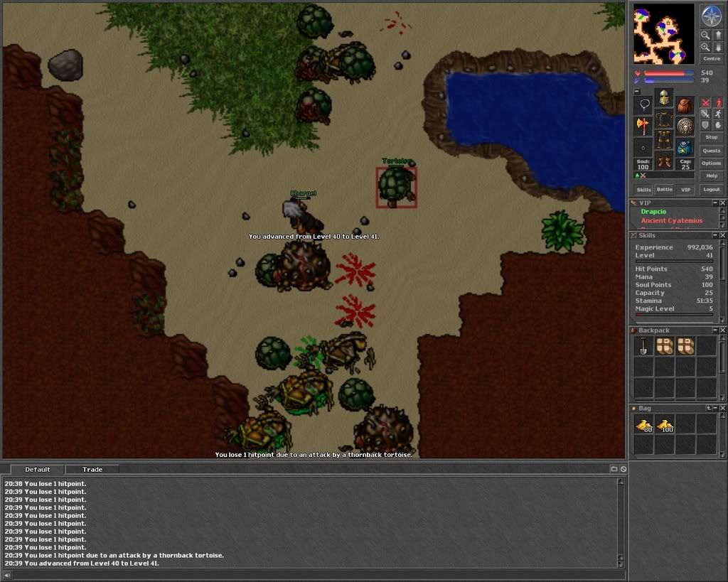Minimize the Backpack container

[715, 330]
